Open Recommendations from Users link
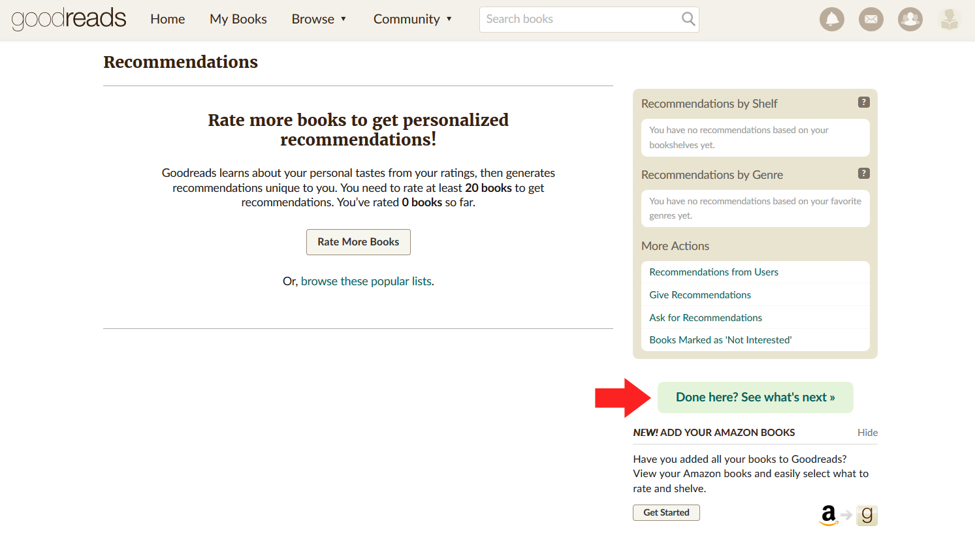 click(x=713, y=272)
